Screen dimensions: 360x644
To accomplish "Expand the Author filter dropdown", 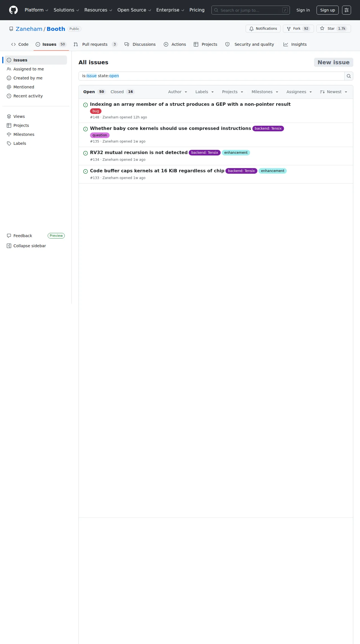I will pos(177,92).
